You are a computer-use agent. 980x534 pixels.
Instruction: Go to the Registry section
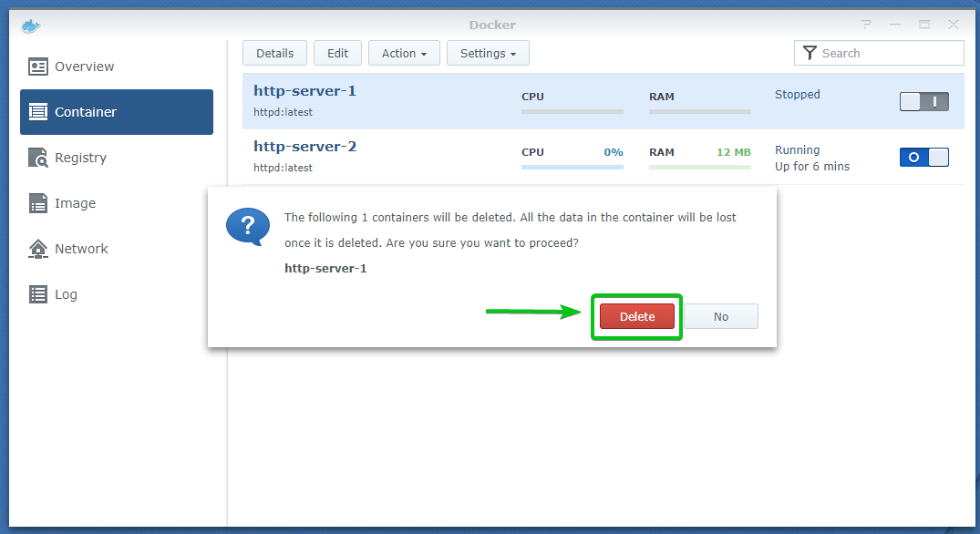80,158
